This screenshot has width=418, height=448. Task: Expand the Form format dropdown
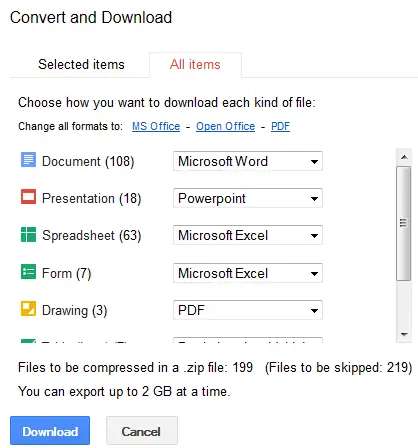click(x=248, y=273)
